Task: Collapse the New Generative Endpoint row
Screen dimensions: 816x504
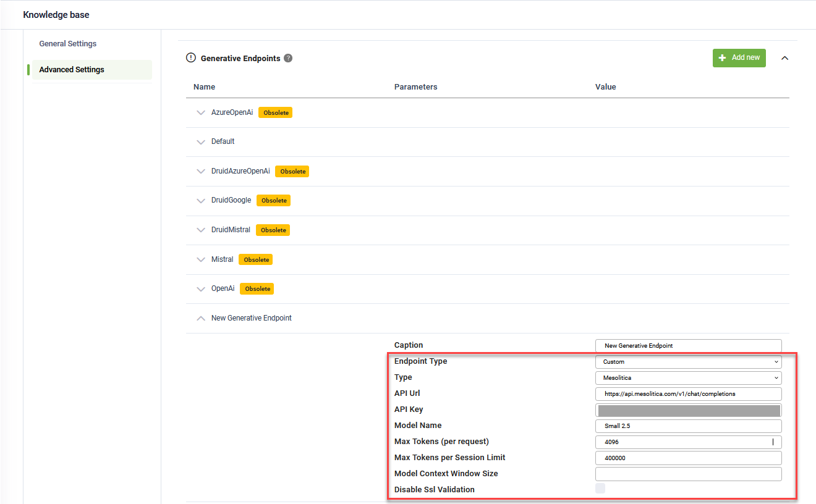Action: tap(200, 319)
